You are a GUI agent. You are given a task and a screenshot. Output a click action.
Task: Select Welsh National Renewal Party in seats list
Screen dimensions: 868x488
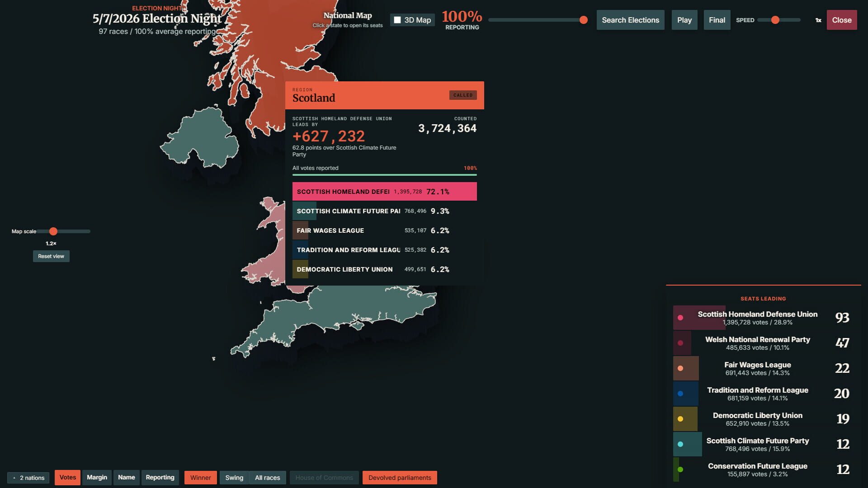point(763,343)
